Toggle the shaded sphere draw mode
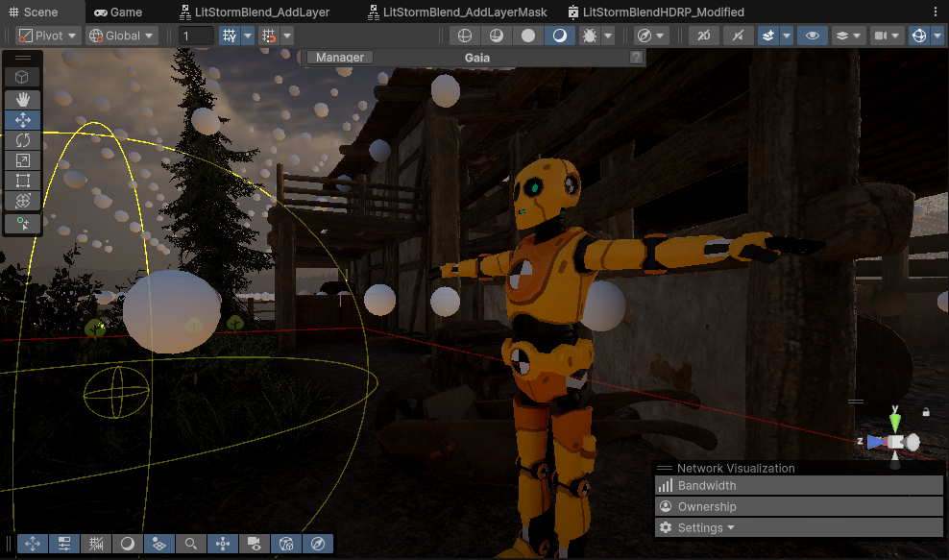This screenshot has height=560, width=949. [527, 36]
